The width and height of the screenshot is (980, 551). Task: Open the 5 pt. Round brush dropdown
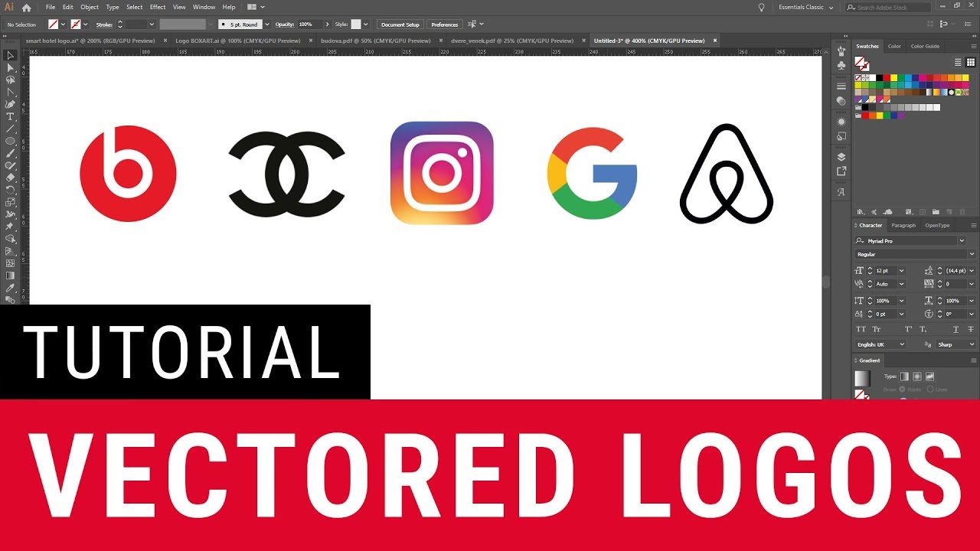pos(267,24)
